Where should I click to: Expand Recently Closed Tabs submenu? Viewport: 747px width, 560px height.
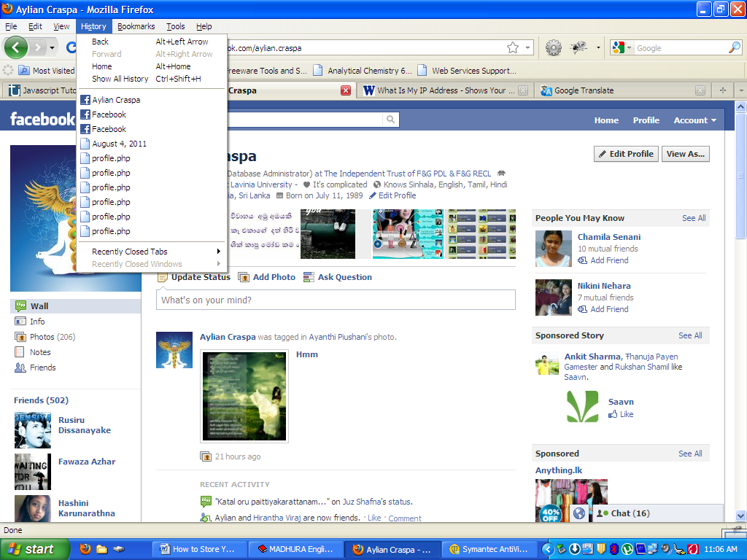152,252
